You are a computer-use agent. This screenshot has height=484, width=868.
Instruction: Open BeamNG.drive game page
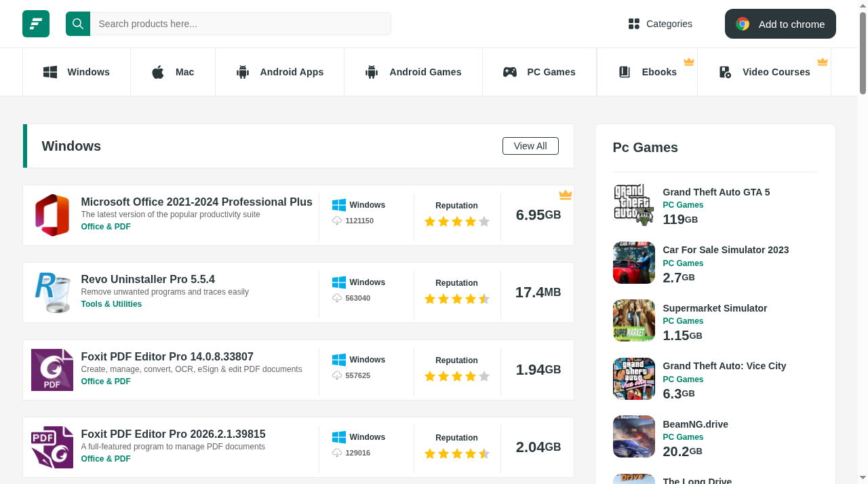tap(695, 424)
